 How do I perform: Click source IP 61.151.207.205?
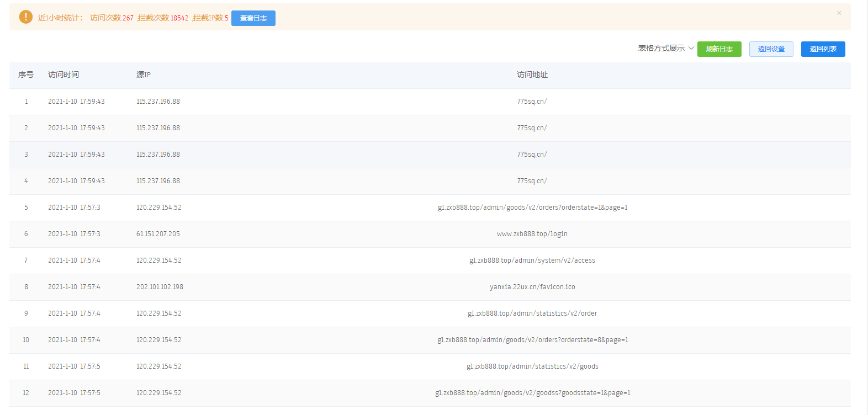point(158,234)
